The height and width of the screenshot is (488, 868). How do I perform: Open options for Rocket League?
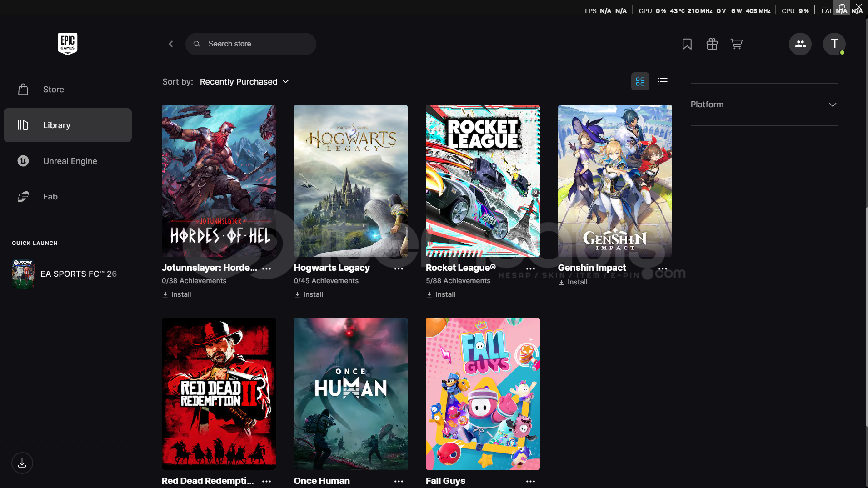pyautogui.click(x=531, y=269)
